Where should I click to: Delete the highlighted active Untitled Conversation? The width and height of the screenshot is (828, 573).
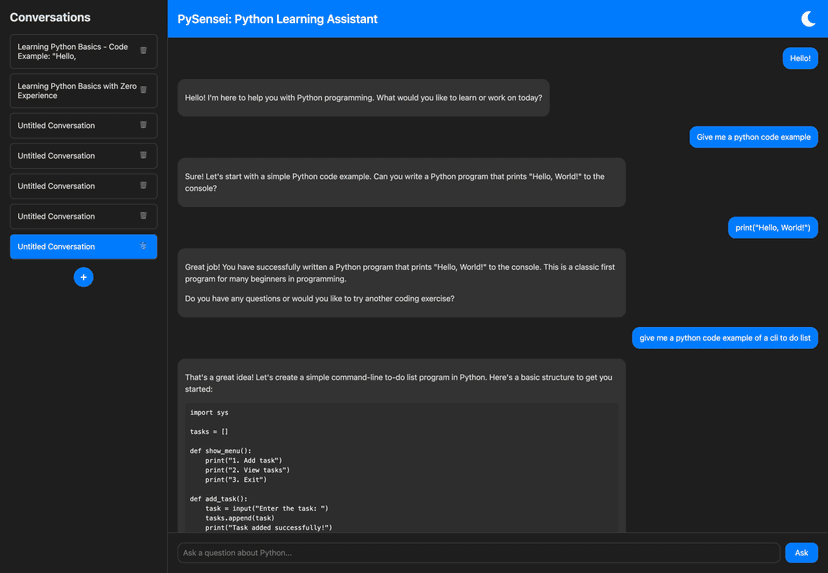[143, 246]
